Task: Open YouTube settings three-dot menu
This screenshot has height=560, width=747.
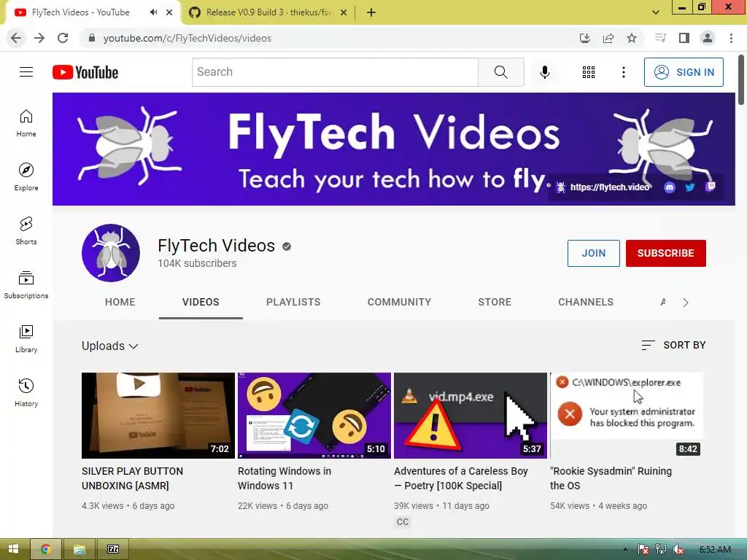Action: coord(623,72)
